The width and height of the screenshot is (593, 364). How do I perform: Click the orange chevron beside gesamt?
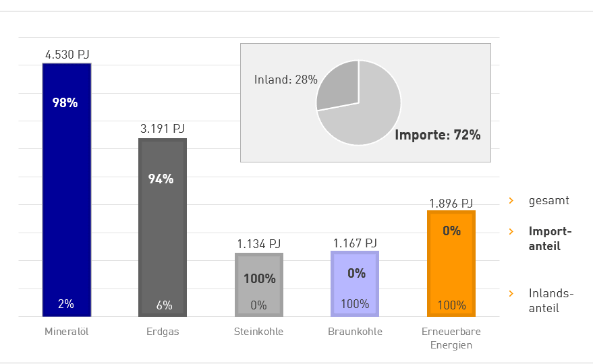(511, 200)
